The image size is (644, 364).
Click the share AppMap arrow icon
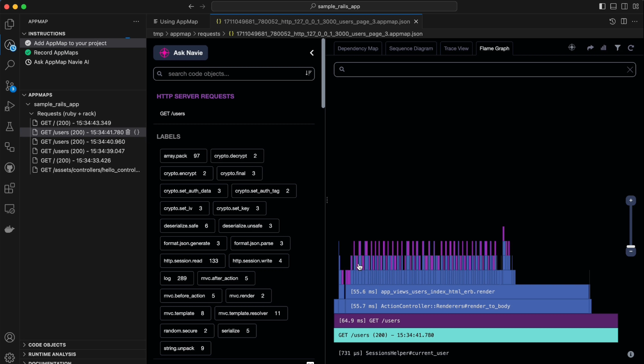[x=590, y=48]
